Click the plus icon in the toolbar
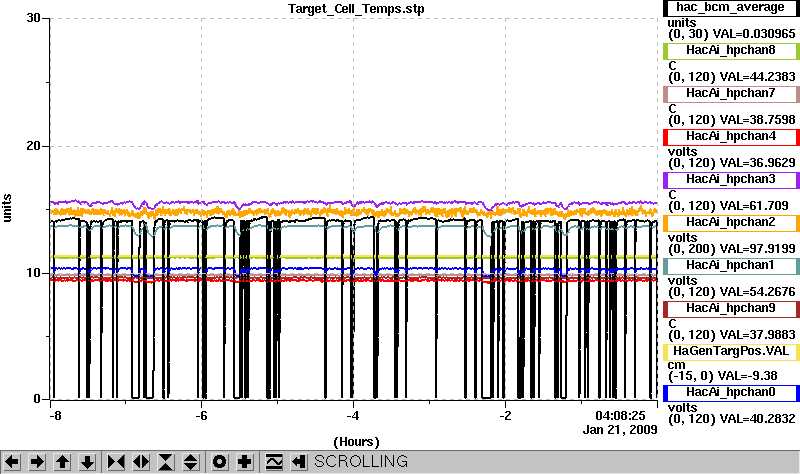 click(244, 462)
